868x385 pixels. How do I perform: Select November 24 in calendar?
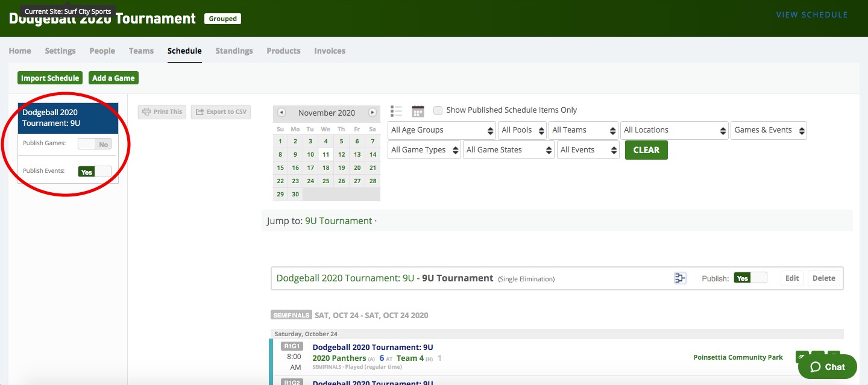(x=310, y=181)
